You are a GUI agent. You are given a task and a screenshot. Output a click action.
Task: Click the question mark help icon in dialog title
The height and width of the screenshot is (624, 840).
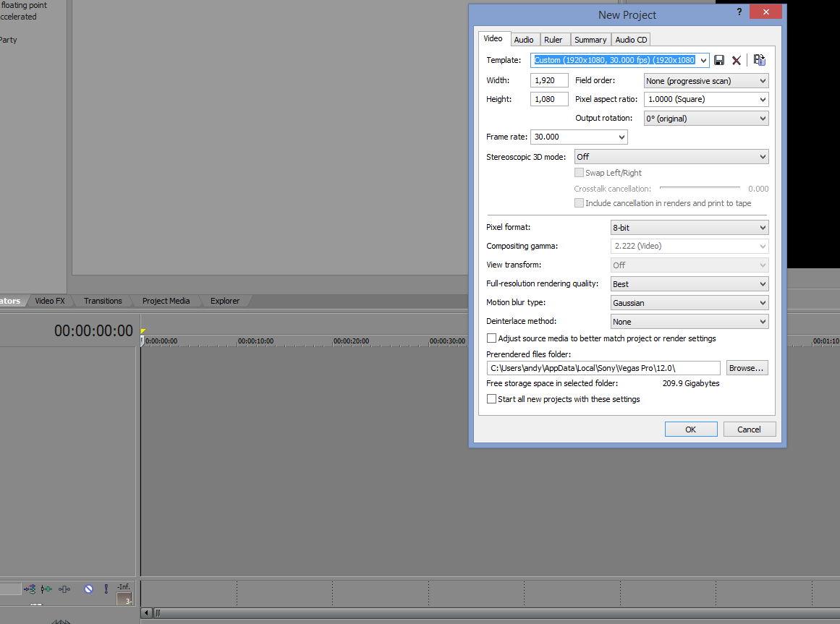click(739, 12)
